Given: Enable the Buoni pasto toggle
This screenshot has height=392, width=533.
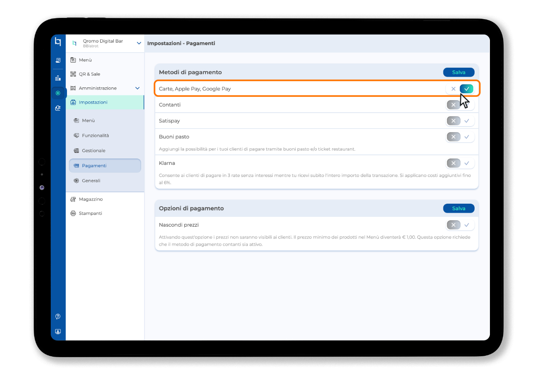Looking at the screenshot, I should (x=460, y=137).
